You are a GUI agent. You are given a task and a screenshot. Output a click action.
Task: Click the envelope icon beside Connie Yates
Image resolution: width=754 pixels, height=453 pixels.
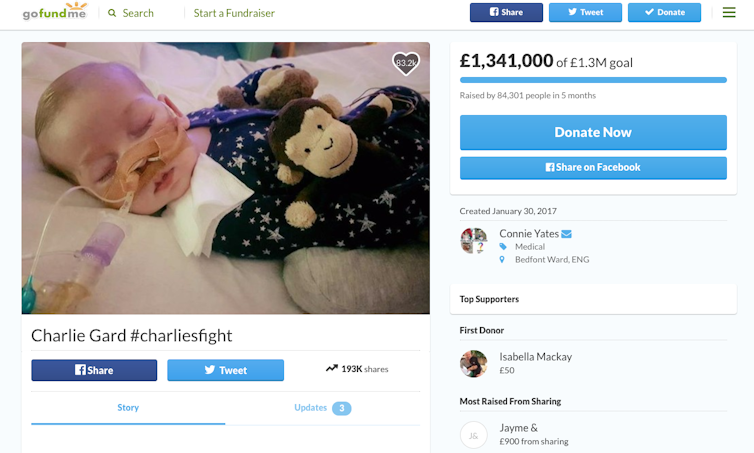tap(566, 234)
